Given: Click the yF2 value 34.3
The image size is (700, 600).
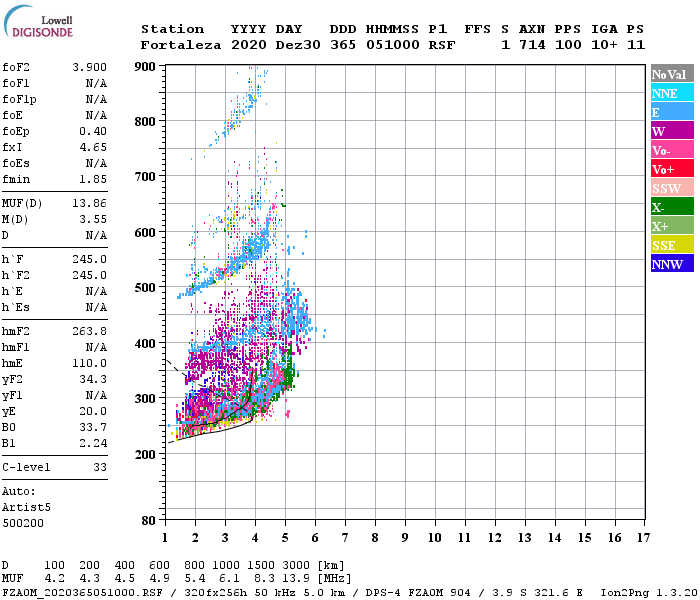Looking at the screenshot, I should (x=93, y=379).
